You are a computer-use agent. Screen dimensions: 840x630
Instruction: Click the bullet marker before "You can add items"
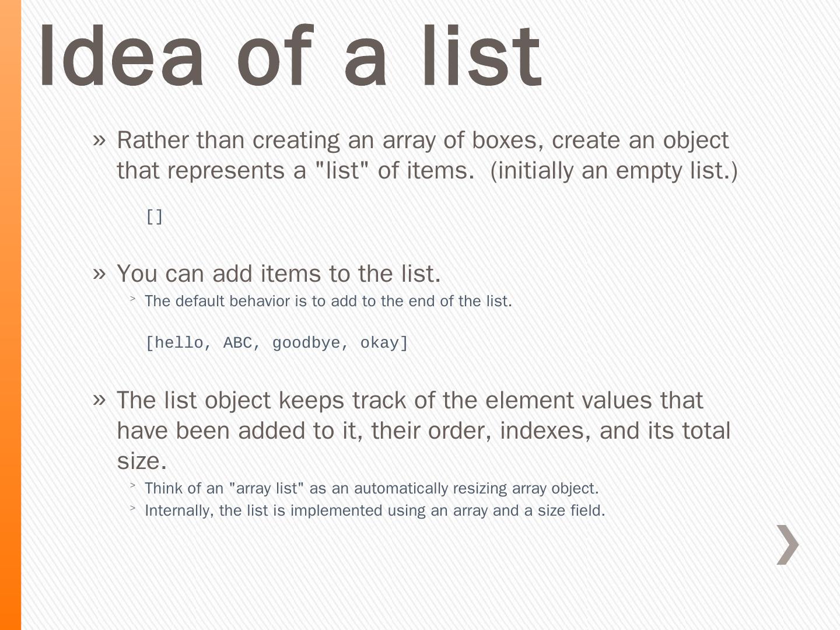99,273
